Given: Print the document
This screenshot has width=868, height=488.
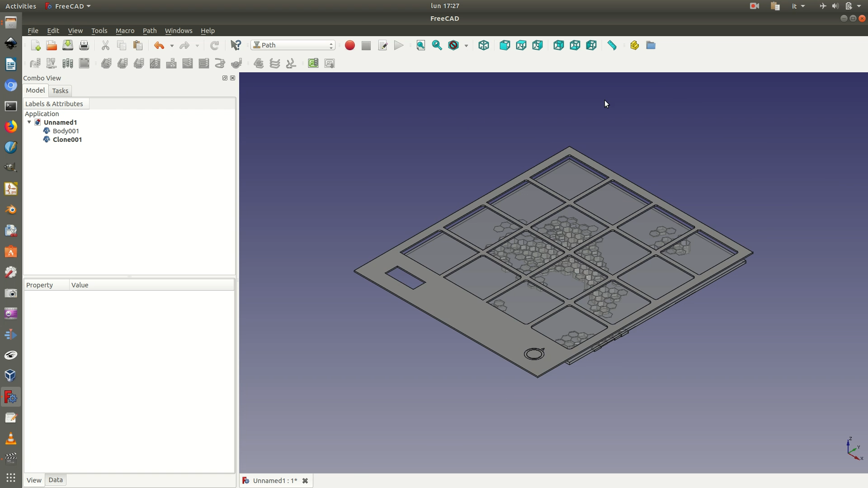Looking at the screenshot, I should [84, 45].
